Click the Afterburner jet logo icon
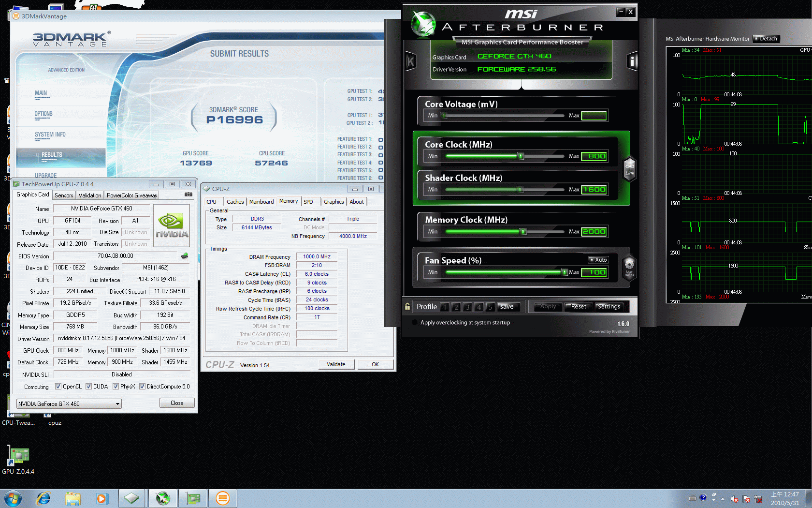Screen dimensions: 812x508 (423, 24)
